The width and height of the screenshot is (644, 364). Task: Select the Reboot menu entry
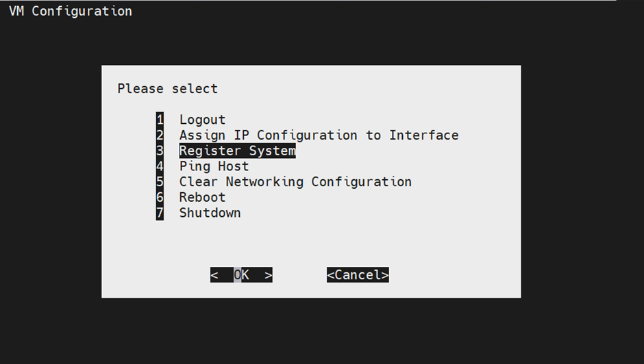(202, 197)
